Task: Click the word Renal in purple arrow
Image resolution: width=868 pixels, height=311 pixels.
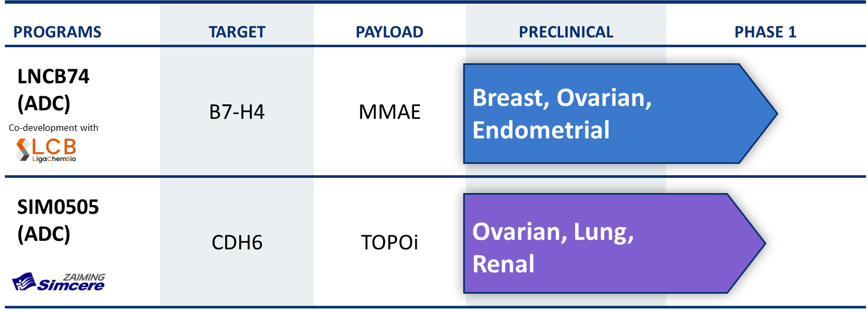Action: tap(503, 264)
